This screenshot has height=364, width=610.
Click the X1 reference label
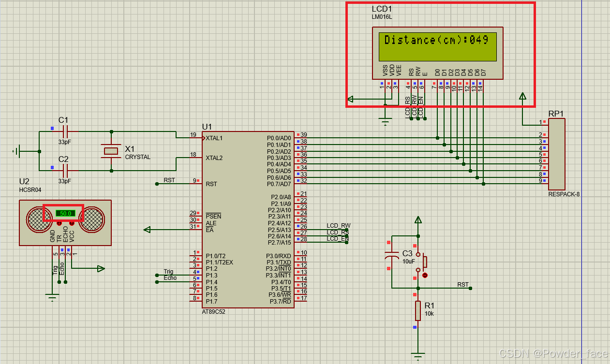[x=130, y=149]
